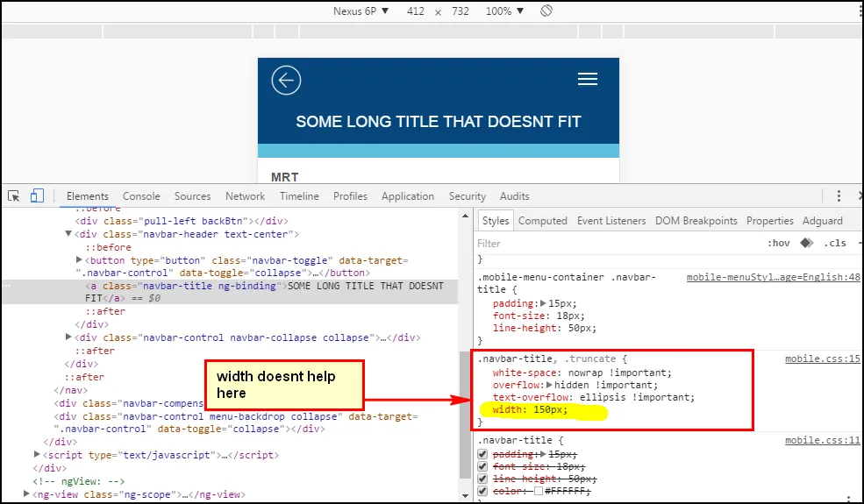
Task: Expand the padding shorthand in .mobile-menu-container rule
Action: (x=543, y=303)
